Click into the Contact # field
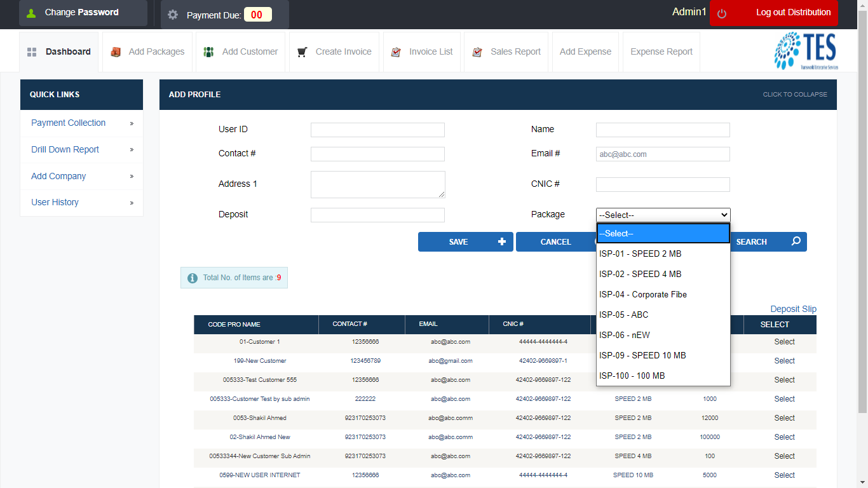 (377, 154)
